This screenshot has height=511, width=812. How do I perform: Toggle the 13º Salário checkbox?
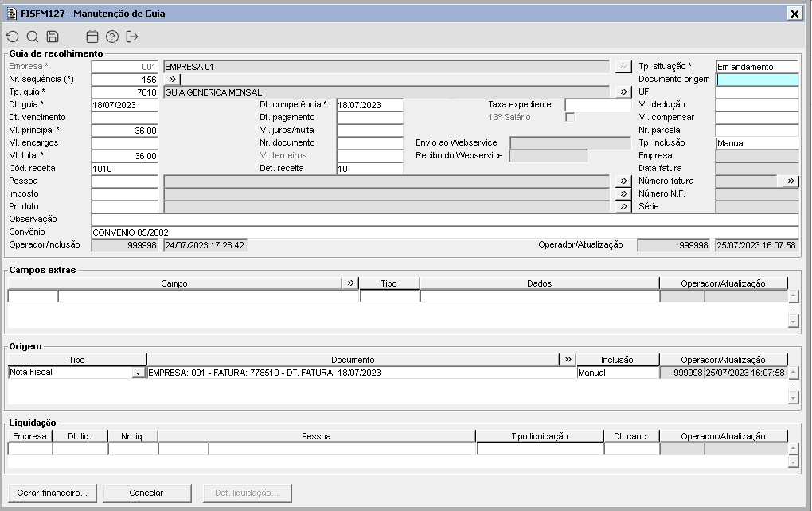pos(570,118)
